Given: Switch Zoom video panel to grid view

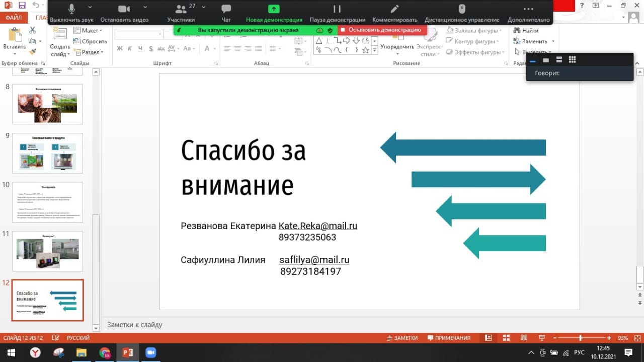Looking at the screenshot, I should pyautogui.click(x=572, y=60).
